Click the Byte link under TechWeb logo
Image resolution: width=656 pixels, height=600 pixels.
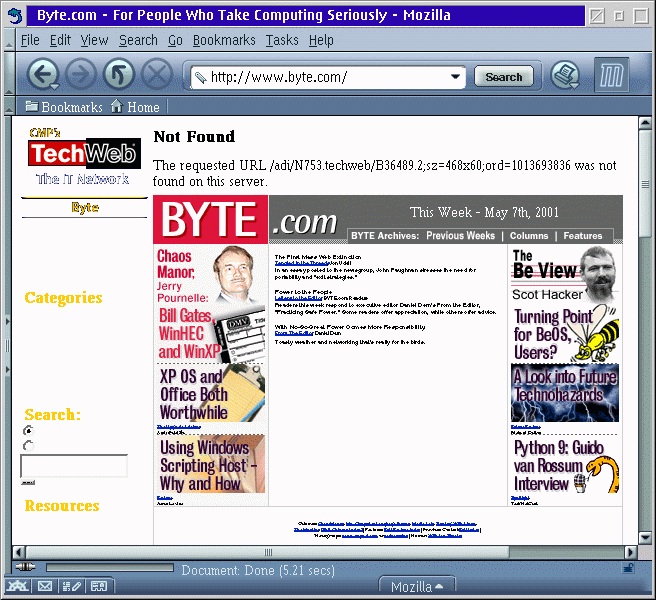pyautogui.click(x=85, y=208)
